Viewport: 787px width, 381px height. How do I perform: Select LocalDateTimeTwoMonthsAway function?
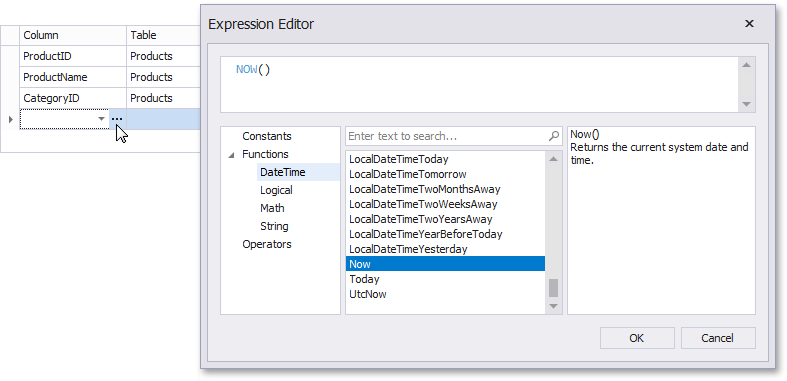pos(445,189)
